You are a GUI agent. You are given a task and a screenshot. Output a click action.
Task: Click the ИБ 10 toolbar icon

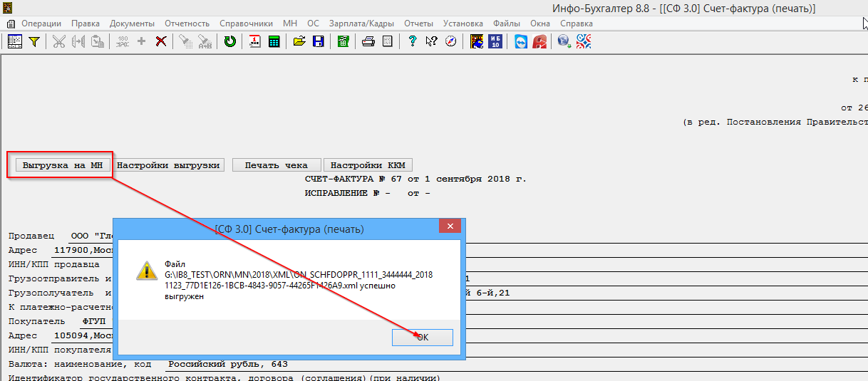[x=496, y=41]
